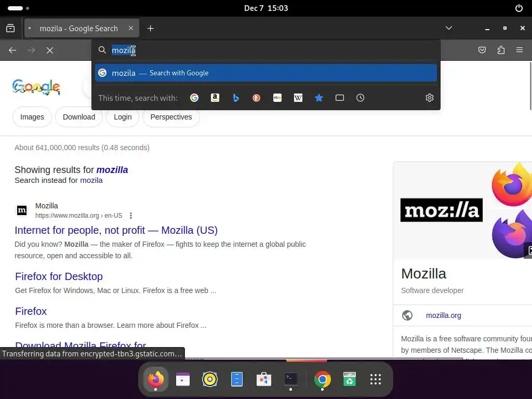Open 'Internet for people, not profit' result

click(116, 230)
